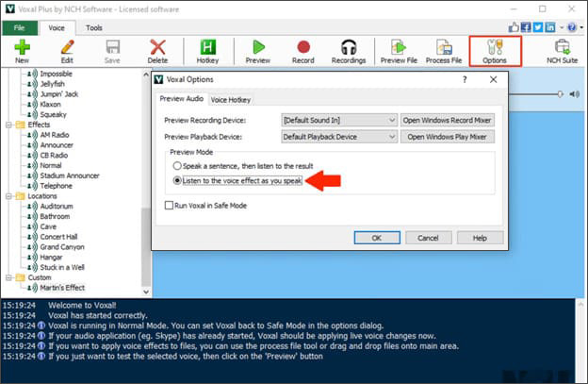This screenshot has width=588, height=384.
Task: Close the Voxal Options dialog
Action: point(494,79)
